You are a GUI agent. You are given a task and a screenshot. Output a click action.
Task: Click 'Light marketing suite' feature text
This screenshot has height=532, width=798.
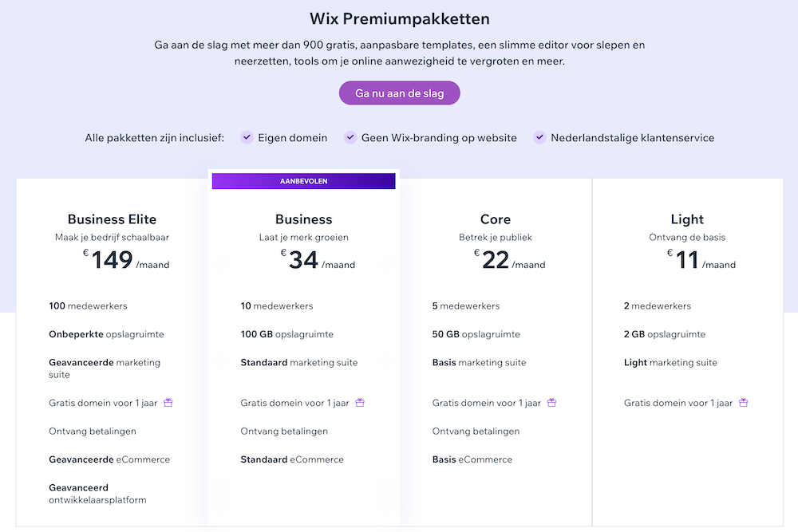pyautogui.click(x=670, y=362)
